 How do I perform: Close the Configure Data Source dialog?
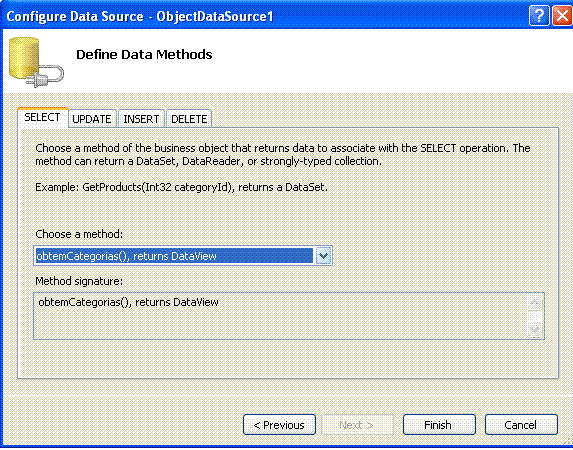click(562, 16)
